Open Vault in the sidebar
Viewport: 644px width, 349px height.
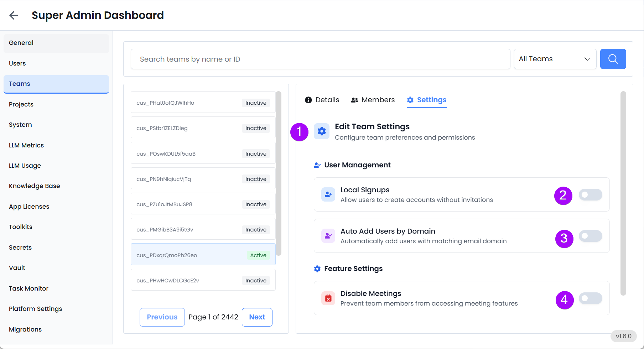tap(56, 268)
